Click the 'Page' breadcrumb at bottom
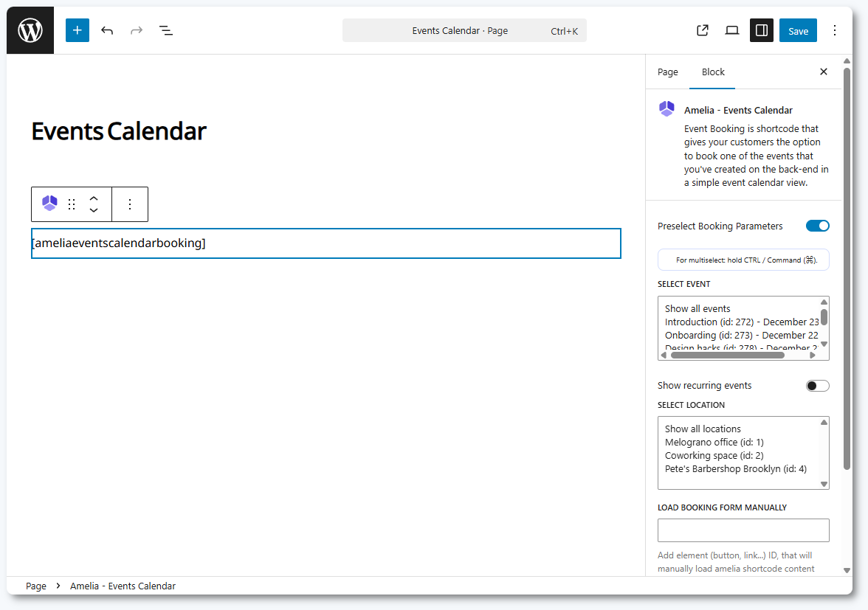868x610 pixels. 36,586
